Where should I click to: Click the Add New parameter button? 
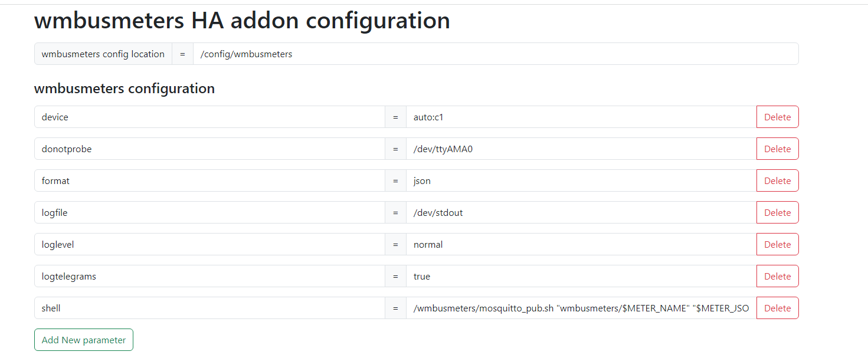83,340
